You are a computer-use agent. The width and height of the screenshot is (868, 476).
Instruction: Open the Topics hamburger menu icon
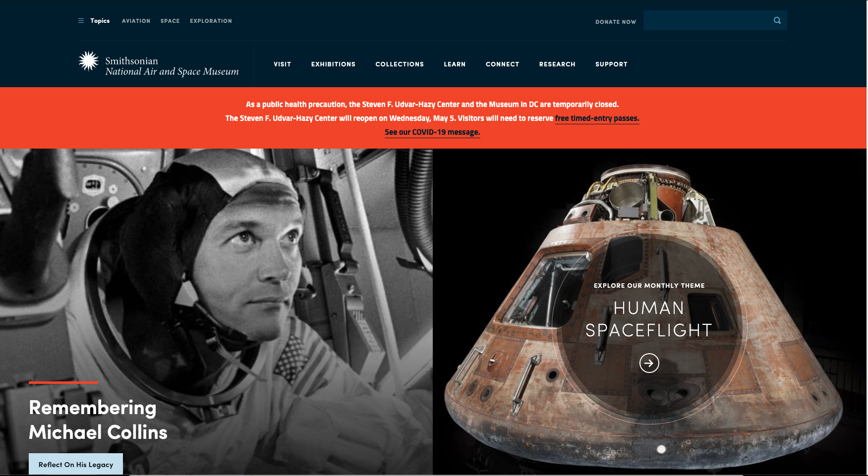pos(81,21)
